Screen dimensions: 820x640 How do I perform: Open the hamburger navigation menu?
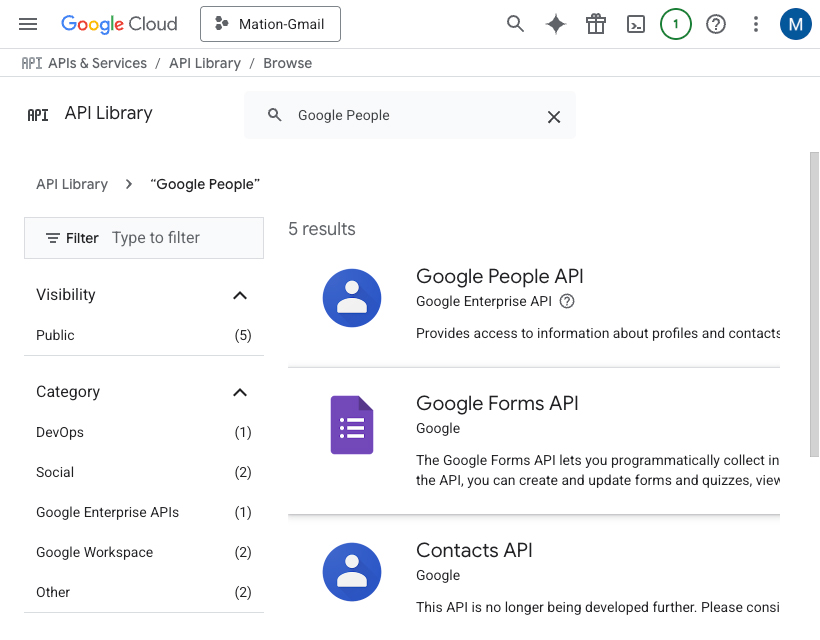point(28,24)
